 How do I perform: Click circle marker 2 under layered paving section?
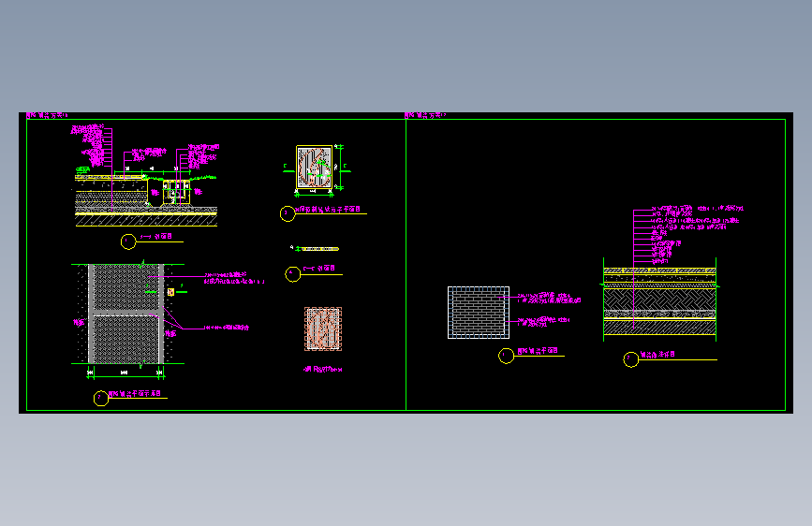coord(630,359)
